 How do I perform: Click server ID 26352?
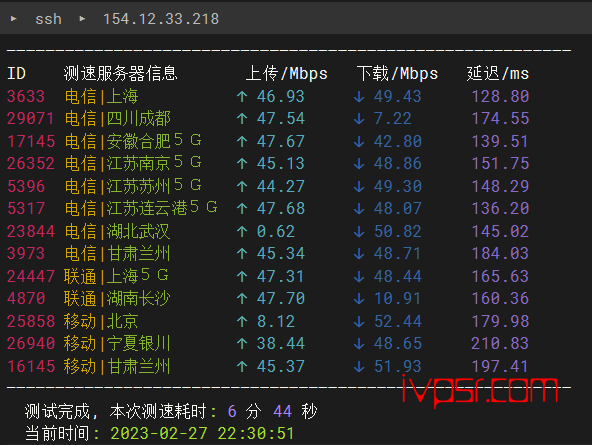tap(31, 163)
